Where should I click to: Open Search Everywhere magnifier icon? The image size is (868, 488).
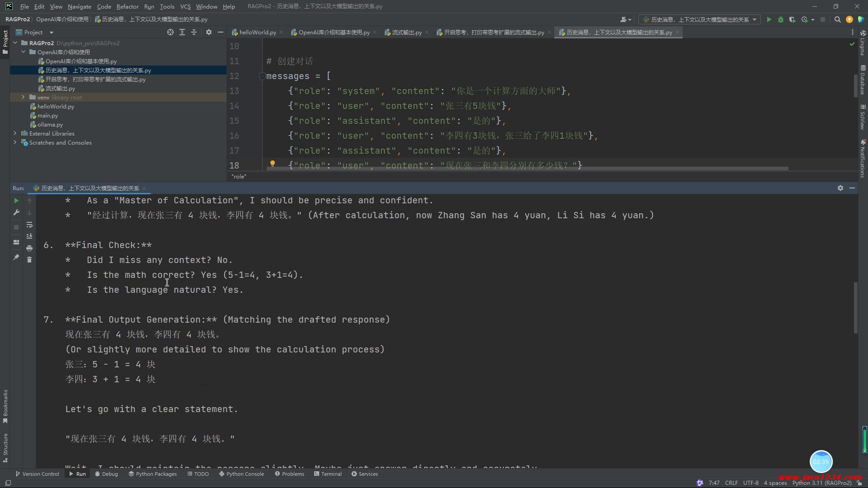837,19
